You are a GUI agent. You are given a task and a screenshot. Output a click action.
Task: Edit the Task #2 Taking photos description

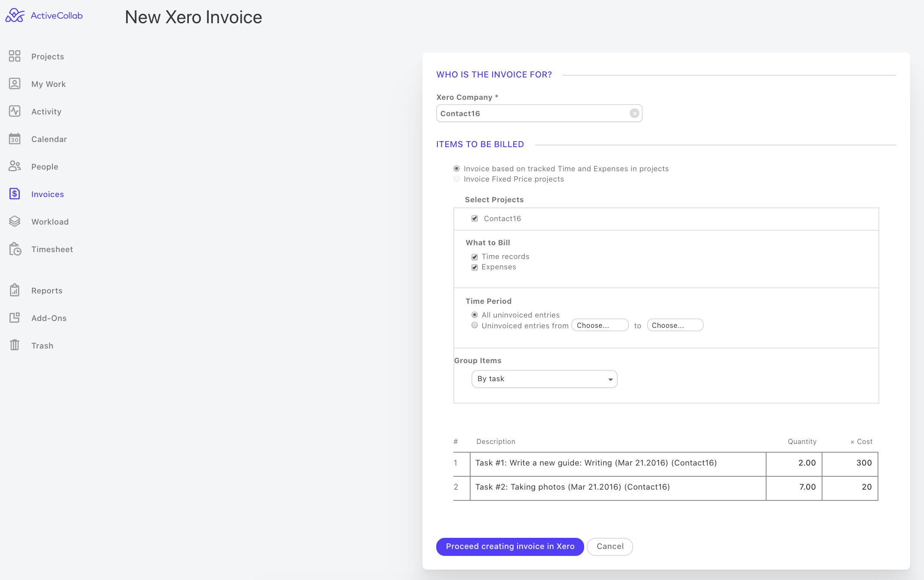click(618, 487)
